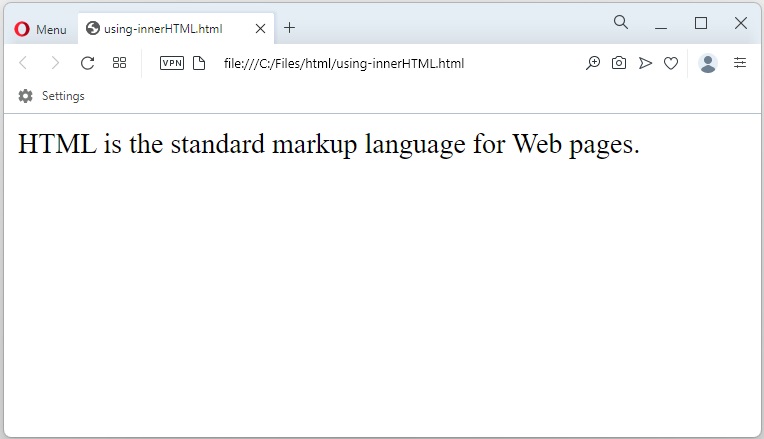Reload the current page

point(87,63)
